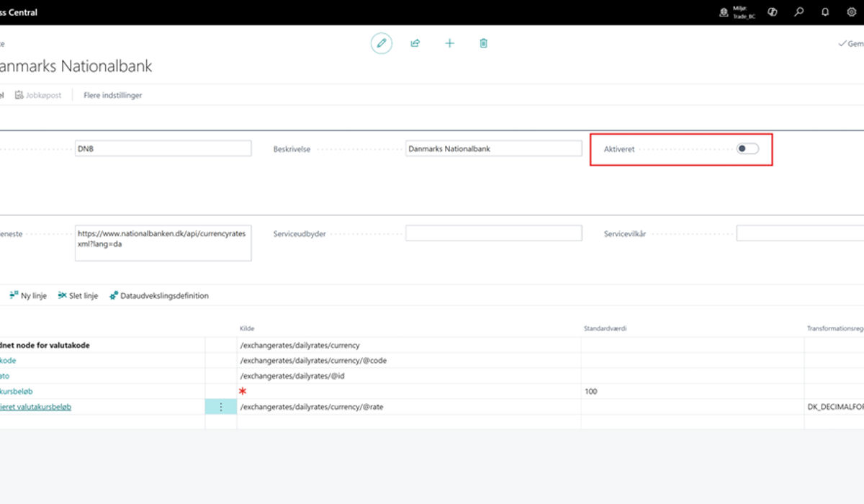Image resolution: width=864 pixels, height=504 pixels.
Task: Click the DK_DECIMALFO transformation rule cell
Action: coord(834,407)
